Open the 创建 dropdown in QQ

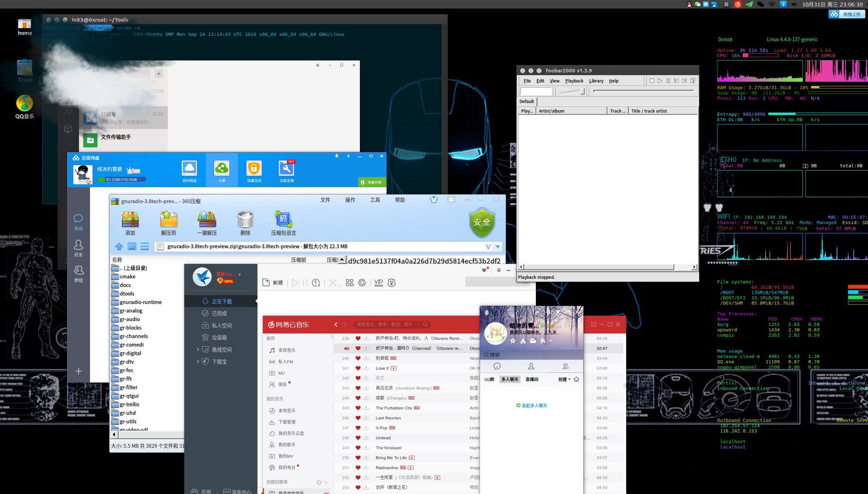click(564, 379)
